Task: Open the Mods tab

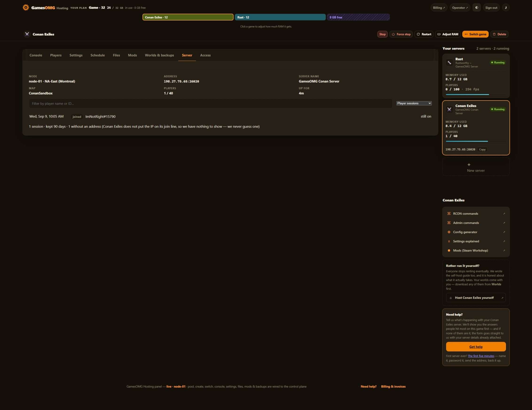Action: pos(132,55)
